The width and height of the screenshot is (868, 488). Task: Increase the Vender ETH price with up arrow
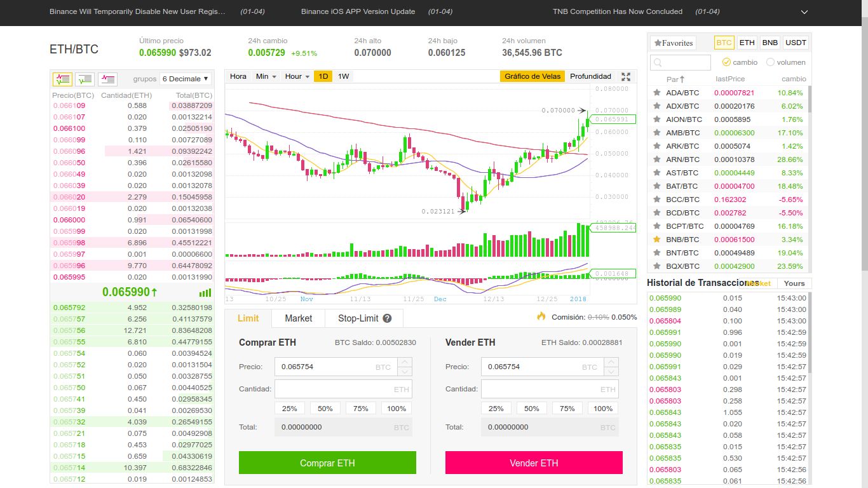coord(611,362)
